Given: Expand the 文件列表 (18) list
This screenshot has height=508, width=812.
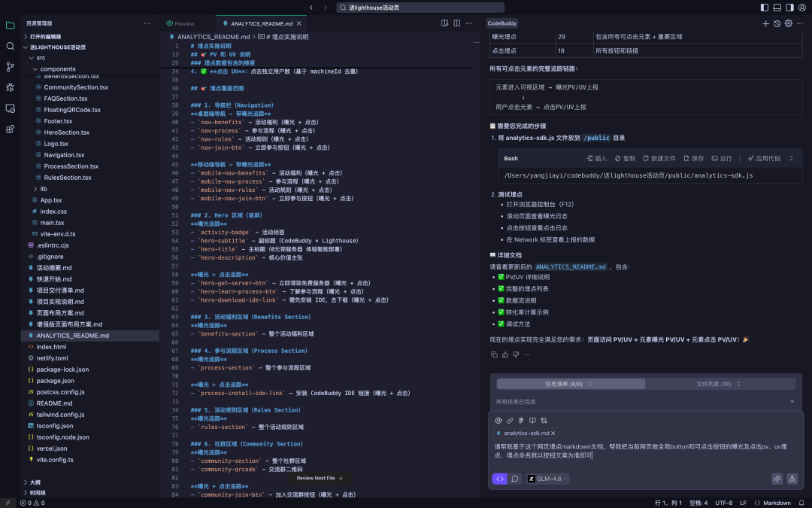Looking at the screenshot, I should pos(718,384).
